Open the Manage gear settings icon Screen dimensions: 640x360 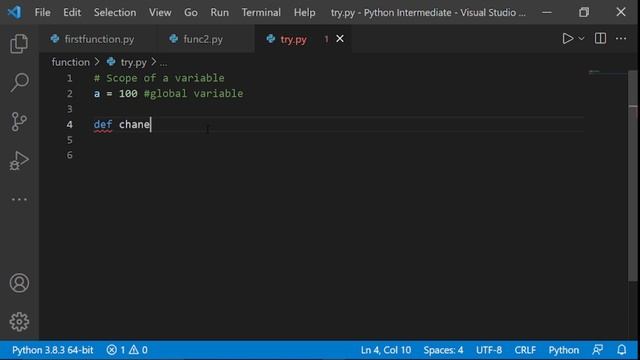(x=19, y=322)
